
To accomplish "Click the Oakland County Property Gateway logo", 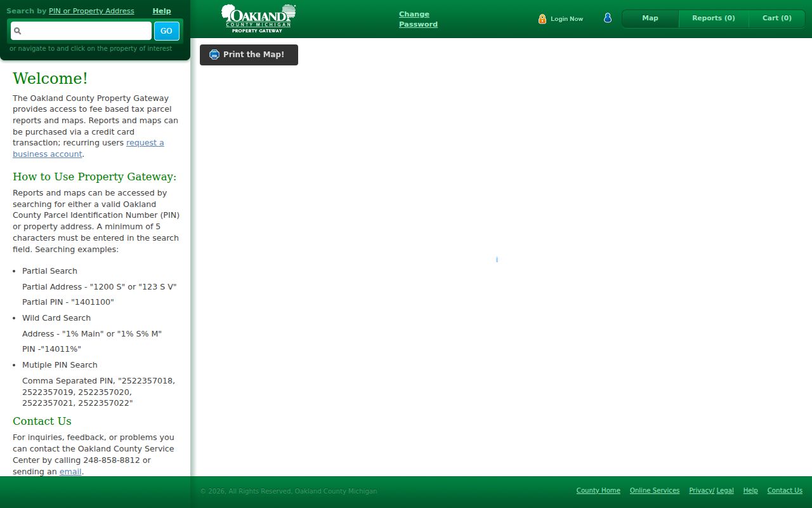I will [258, 18].
